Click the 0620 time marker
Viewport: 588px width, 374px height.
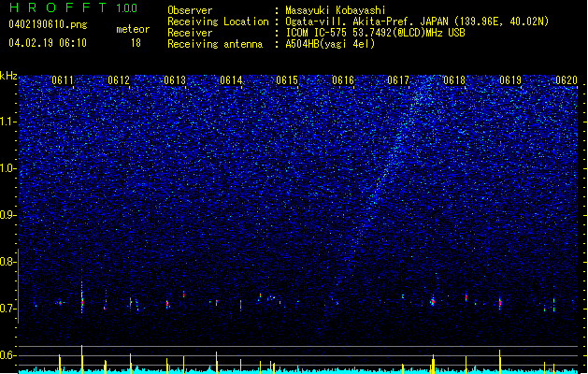pos(566,80)
